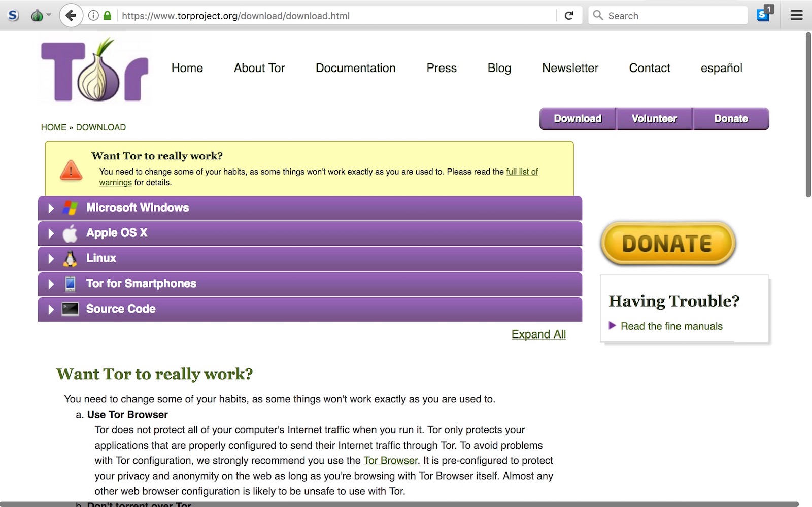
Task: Click the red warning triangle icon
Action: (71, 170)
